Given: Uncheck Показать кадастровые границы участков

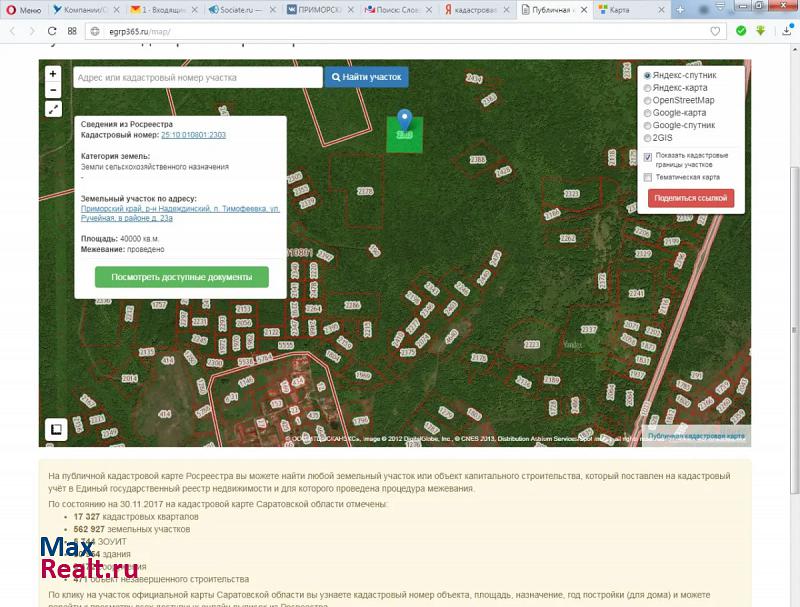Looking at the screenshot, I should click(x=648, y=157).
